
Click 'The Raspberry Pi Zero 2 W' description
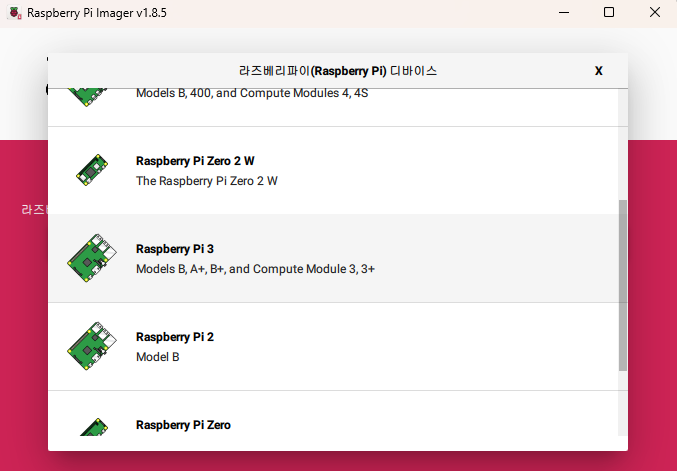coord(207,181)
